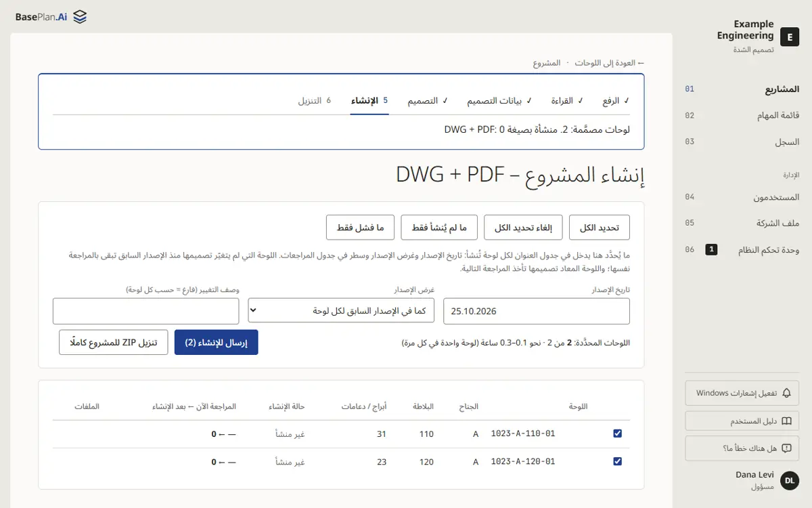
Task: Click the المشروع breadcrumb link
Action: [x=547, y=63]
